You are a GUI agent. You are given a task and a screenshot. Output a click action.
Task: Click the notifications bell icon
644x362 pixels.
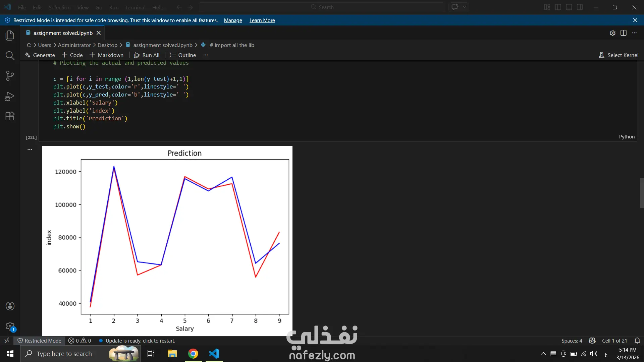(637, 341)
